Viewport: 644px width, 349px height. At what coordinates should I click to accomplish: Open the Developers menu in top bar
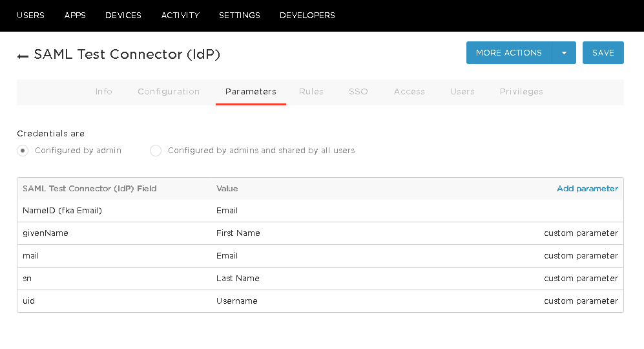point(307,16)
